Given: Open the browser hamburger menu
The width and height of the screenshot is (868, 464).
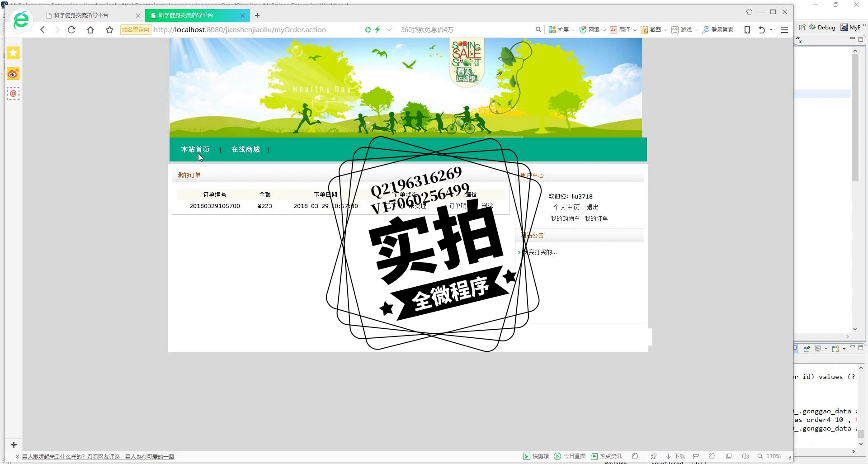Looking at the screenshot, I should pyautogui.click(x=784, y=30).
